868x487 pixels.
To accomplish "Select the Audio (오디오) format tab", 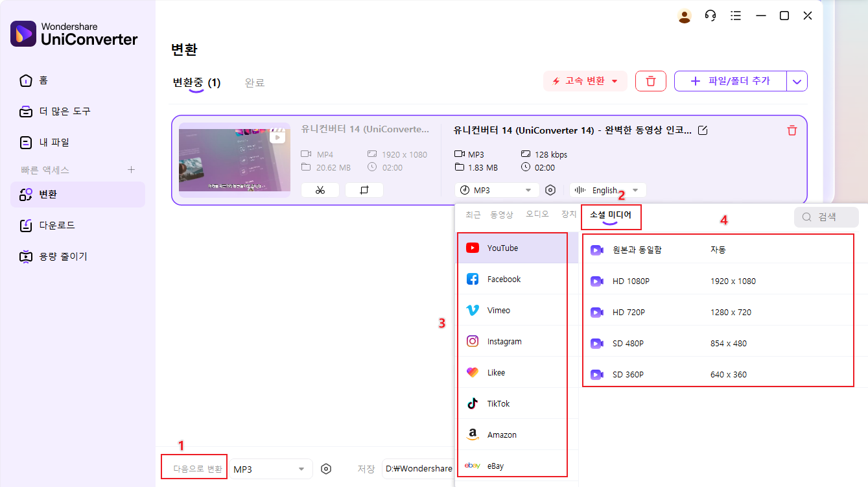I will 537,215.
